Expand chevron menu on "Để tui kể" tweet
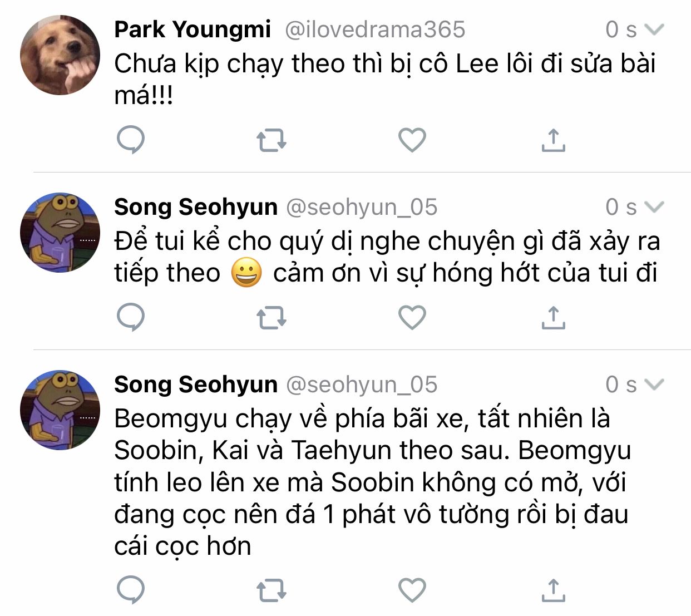This screenshot has height=616, width=691. pyautogui.click(x=654, y=207)
